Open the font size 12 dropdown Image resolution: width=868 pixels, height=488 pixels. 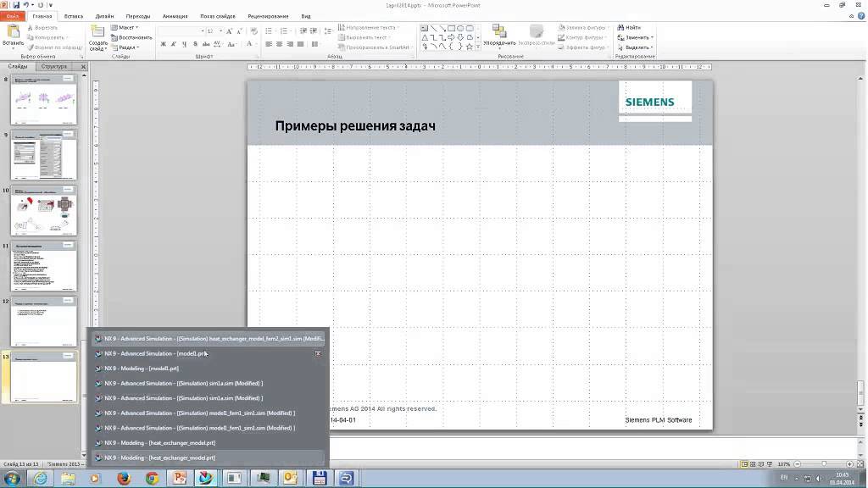[x=220, y=31]
